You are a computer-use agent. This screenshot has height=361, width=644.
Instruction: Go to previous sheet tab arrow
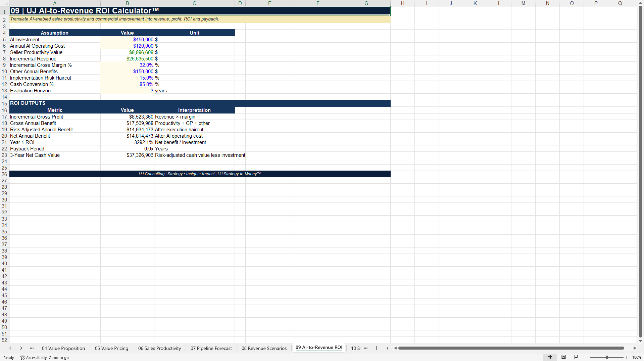click(x=10, y=348)
